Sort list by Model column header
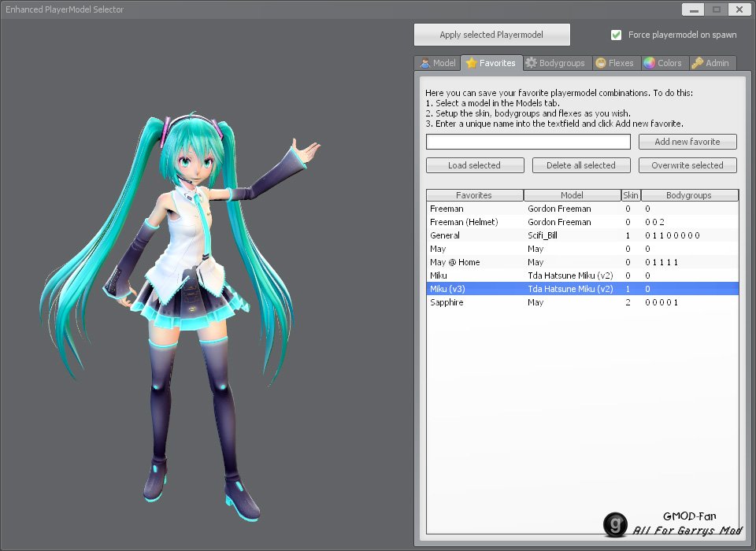The image size is (756, 551). click(573, 195)
